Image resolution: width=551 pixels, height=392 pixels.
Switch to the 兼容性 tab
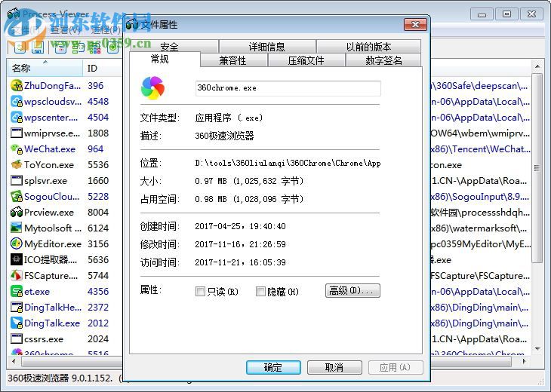click(x=232, y=60)
